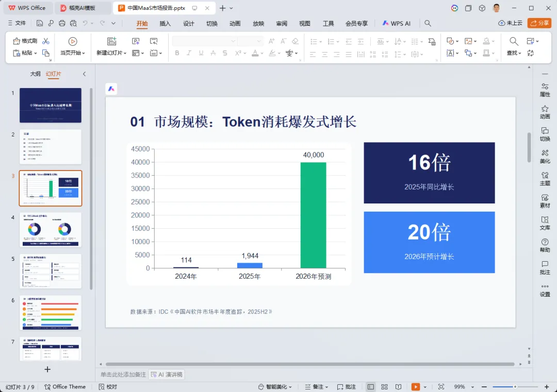Click the Proofread (校对) status bar button
The image size is (557, 392).
pyautogui.click(x=108, y=387)
